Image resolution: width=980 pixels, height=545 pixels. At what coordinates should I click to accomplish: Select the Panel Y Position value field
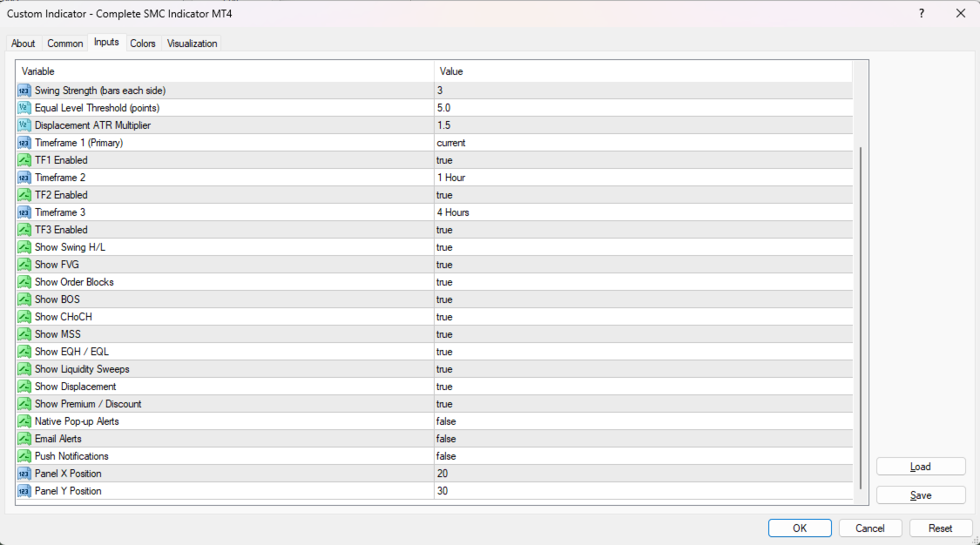[x=643, y=491]
